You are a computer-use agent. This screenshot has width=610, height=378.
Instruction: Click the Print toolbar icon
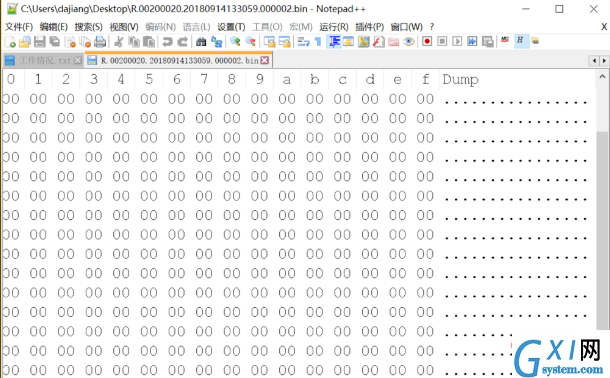pyautogui.click(x=100, y=42)
